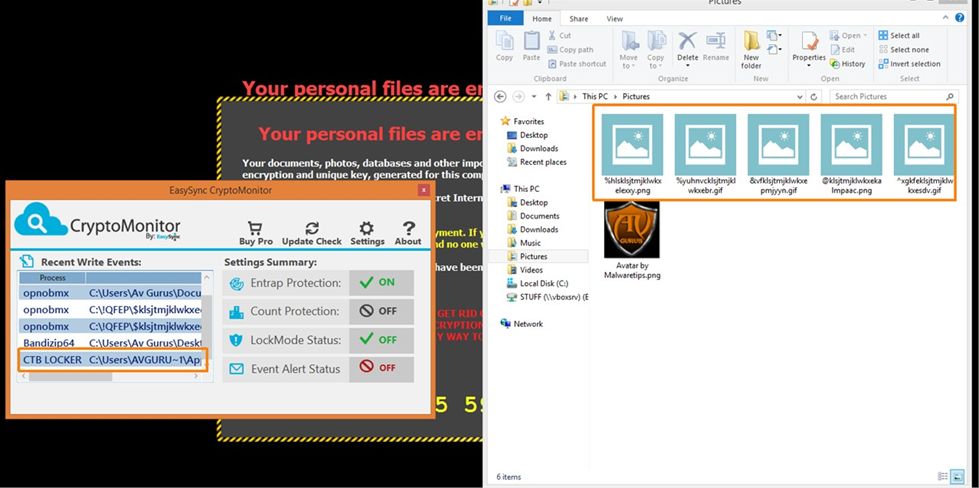Open Buy Pro in CryptoMonitor
Viewport: 979px width, 488px height.
tap(256, 233)
